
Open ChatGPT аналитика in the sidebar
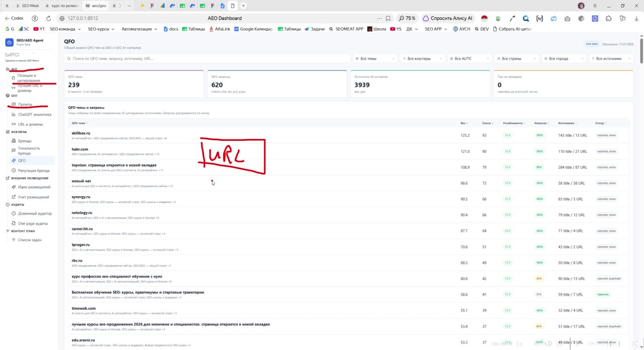pyautogui.click(x=34, y=115)
